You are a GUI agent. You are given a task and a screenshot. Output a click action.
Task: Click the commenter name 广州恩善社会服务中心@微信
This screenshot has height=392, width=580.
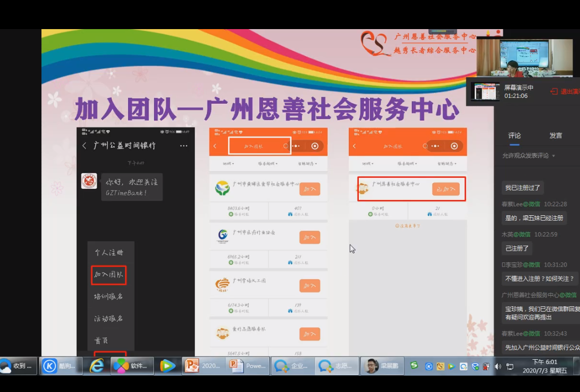tap(539, 295)
